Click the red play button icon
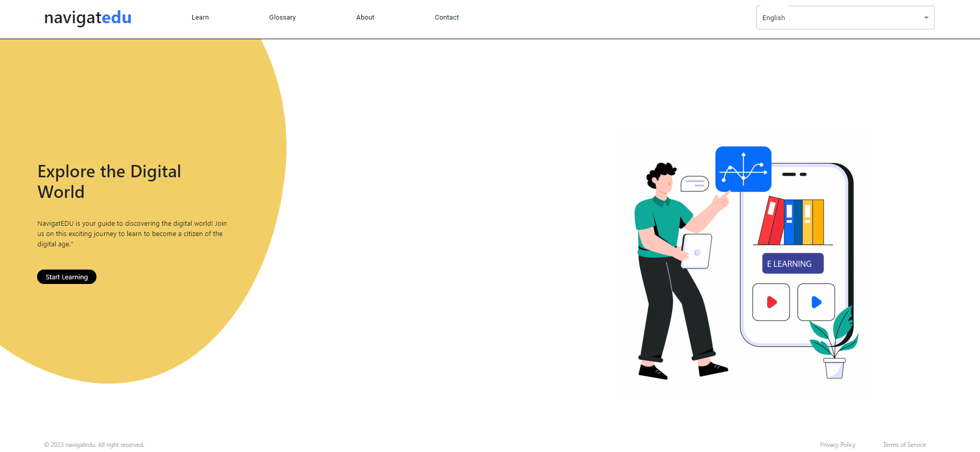 pos(771,302)
